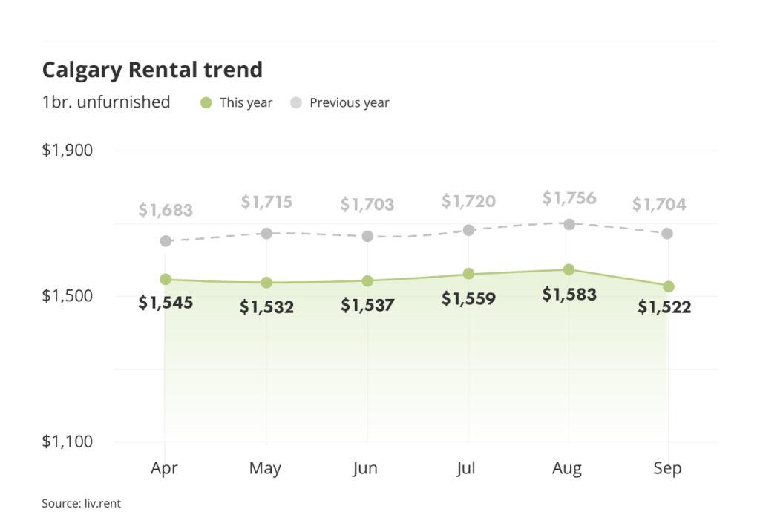Click the gray previous-year August data point
Screen dimensions: 760x532
(x=569, y=224)
